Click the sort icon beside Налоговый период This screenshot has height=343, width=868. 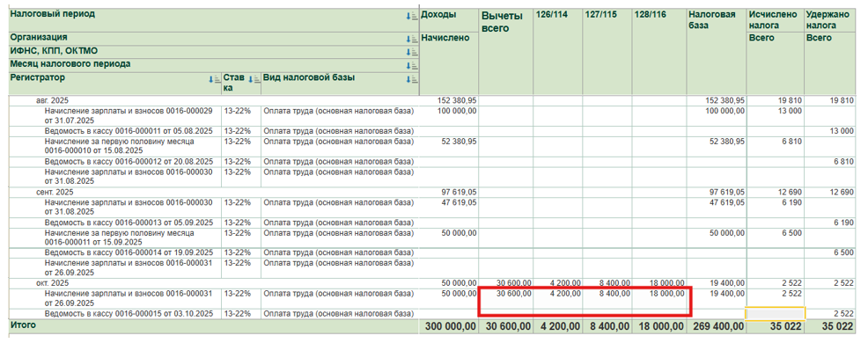(x=411, y=17)
